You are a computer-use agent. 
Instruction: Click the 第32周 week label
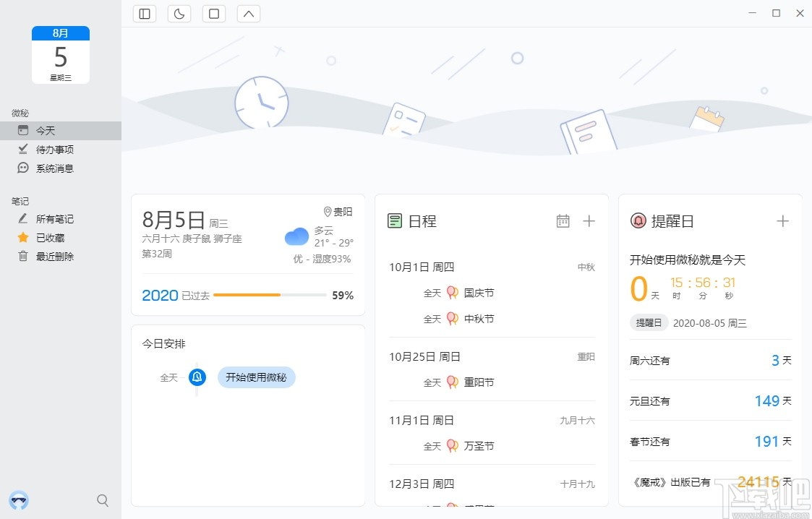[157, 254]
